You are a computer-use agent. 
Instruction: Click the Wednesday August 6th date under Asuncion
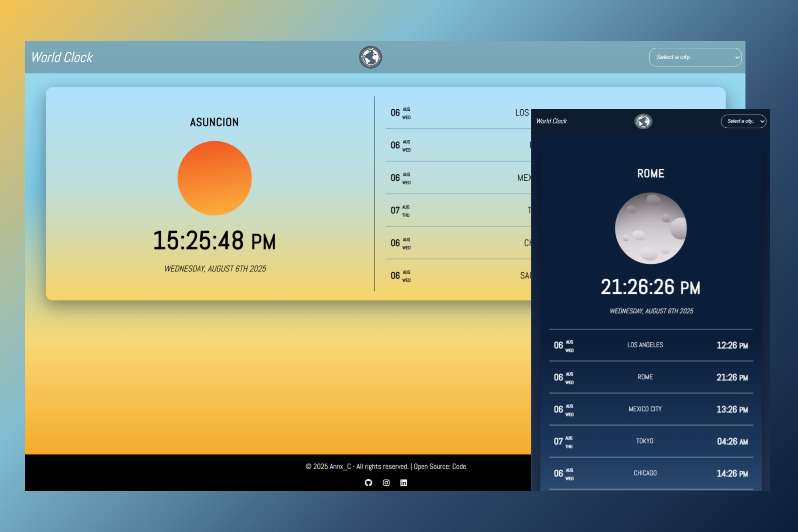pos(216,268)
